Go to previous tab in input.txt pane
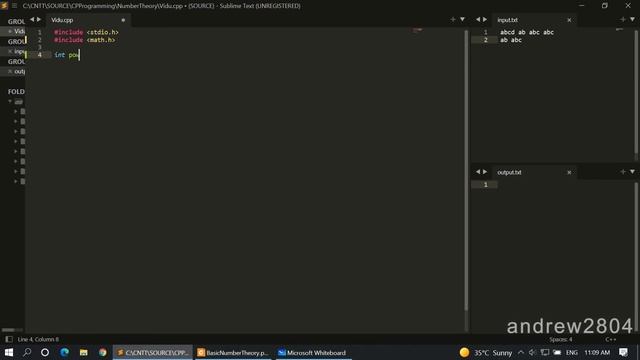 pos(478,19)
